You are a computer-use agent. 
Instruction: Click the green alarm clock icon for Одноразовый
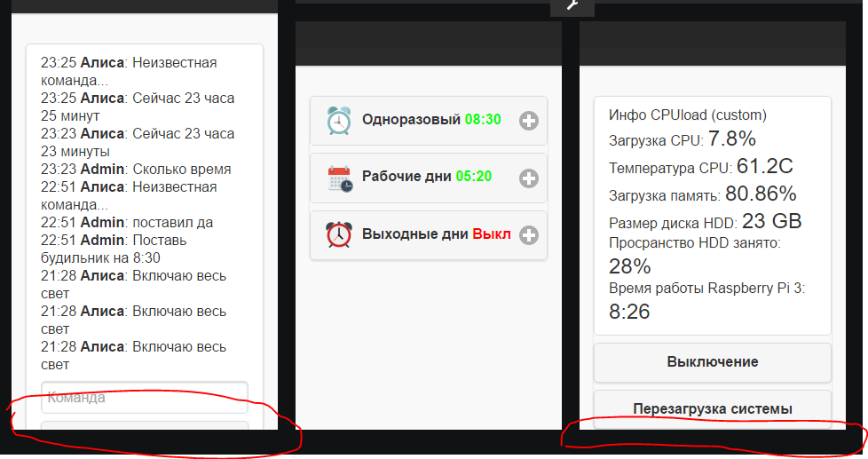point(339,121)
